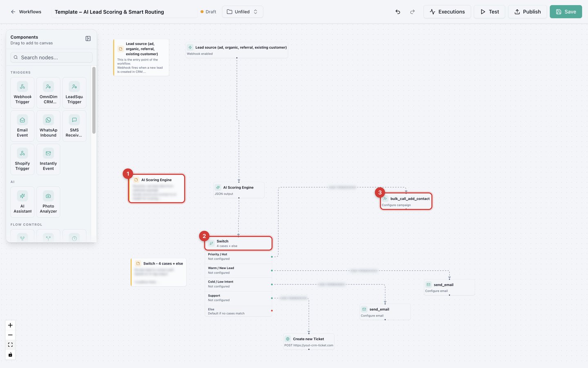Run the workflow with Test button
Screen dimensions: 588x368
(x=490, y=12)
